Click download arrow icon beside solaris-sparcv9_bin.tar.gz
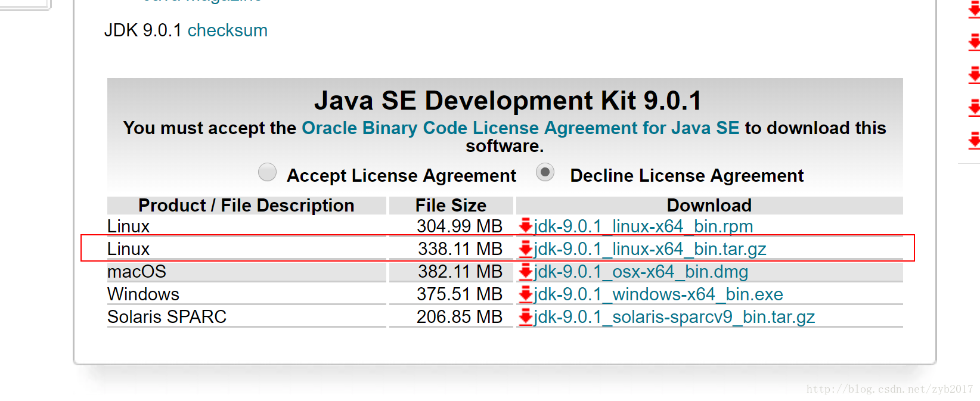The height and width of the screenshot is (401, 980). [x=525, y=316]
